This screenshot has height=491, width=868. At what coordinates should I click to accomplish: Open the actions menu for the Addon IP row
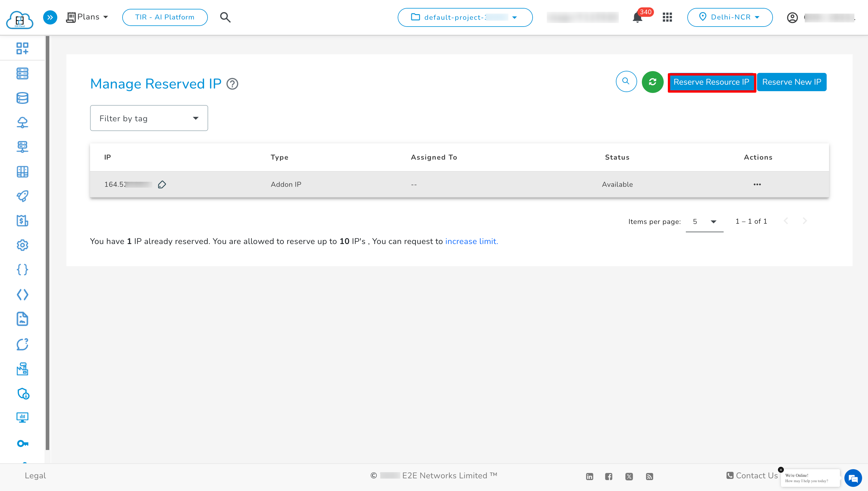click(x=757, y=184)
